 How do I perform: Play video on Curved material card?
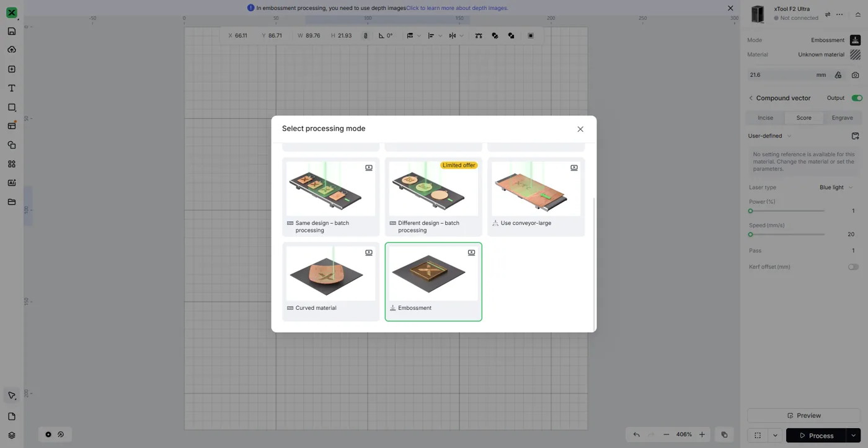[369, 253]
